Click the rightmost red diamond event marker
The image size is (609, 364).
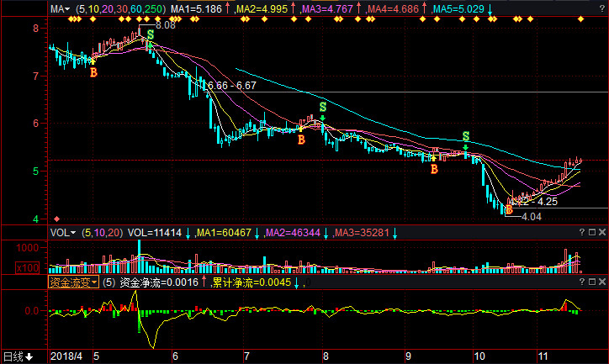580,19
